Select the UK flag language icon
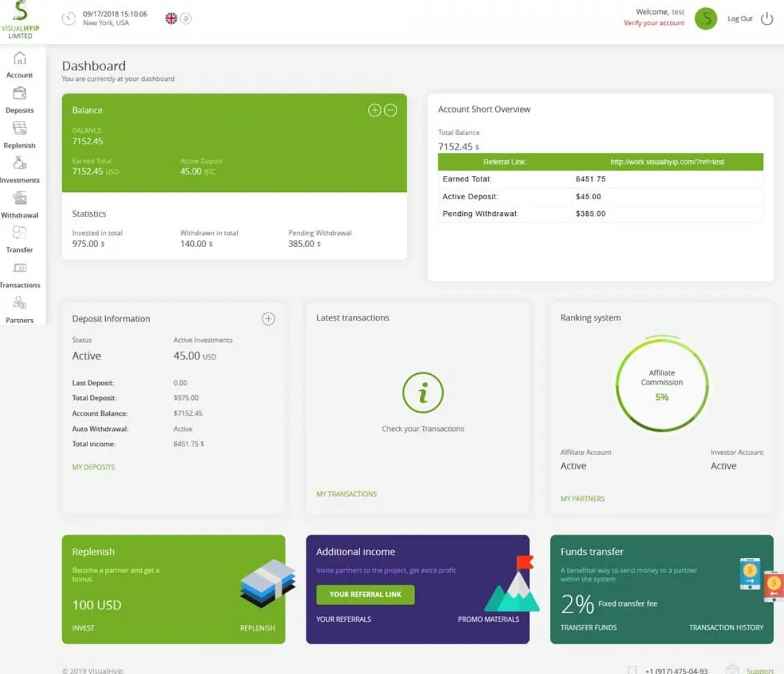 click(x=171, y=19)
